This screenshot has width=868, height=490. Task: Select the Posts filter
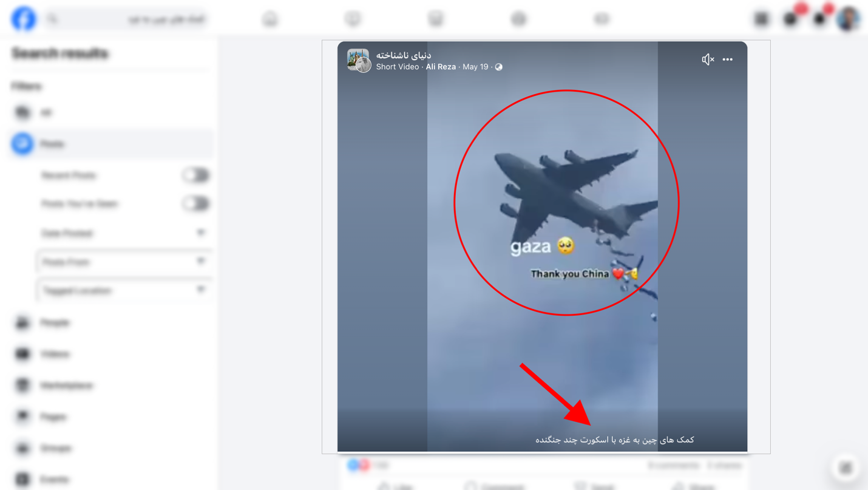click(x=112, y=144)
